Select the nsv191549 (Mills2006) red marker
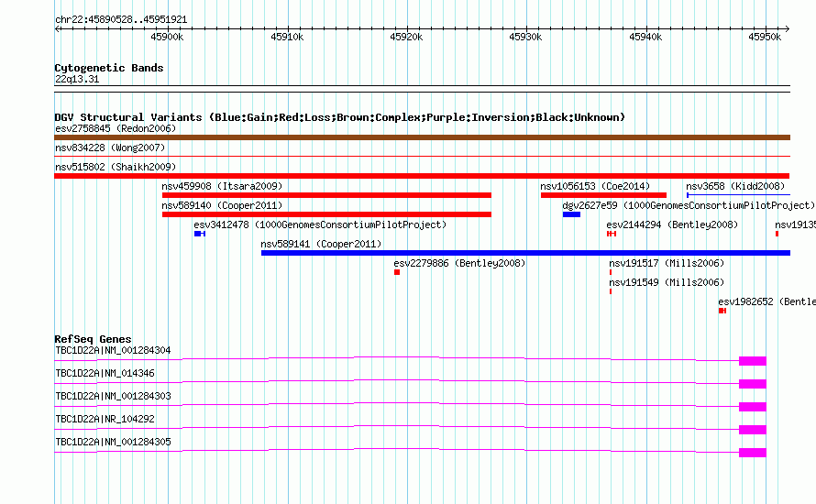This screenshot has width=816, height=504. 611,291
